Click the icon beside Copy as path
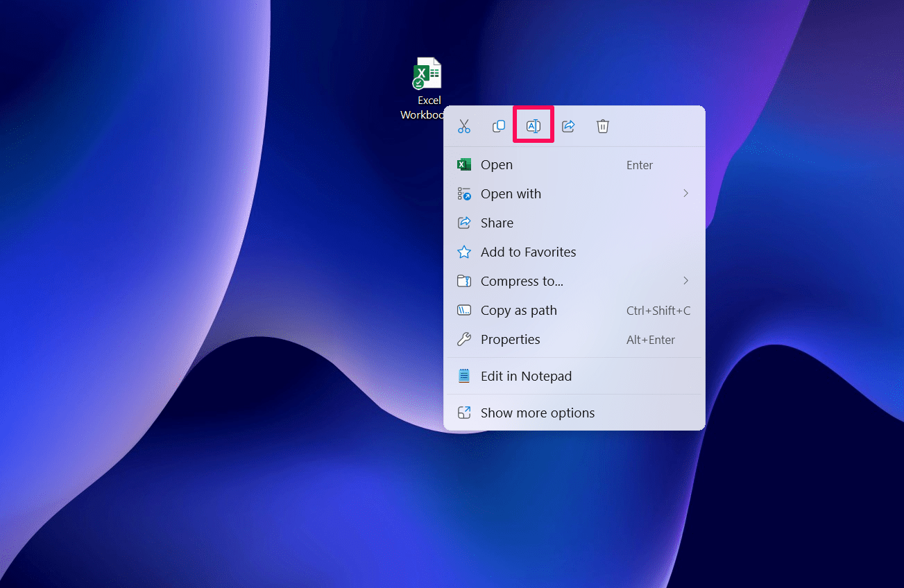 coord(464,311)
